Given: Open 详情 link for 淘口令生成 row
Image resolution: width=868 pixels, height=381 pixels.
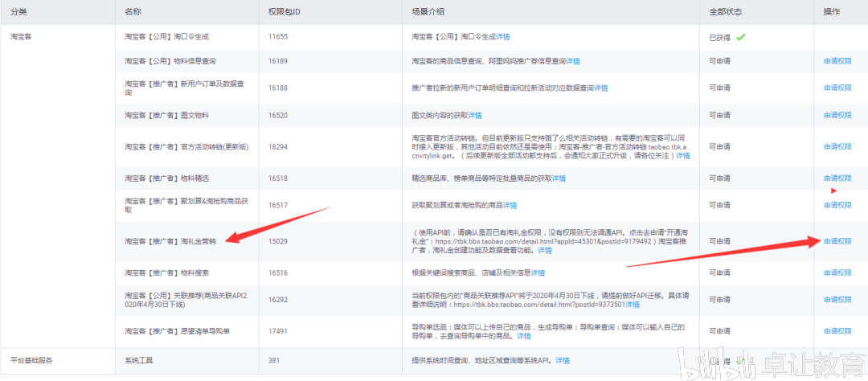Looking at the screenshot, I should click(x=503, y=37).
